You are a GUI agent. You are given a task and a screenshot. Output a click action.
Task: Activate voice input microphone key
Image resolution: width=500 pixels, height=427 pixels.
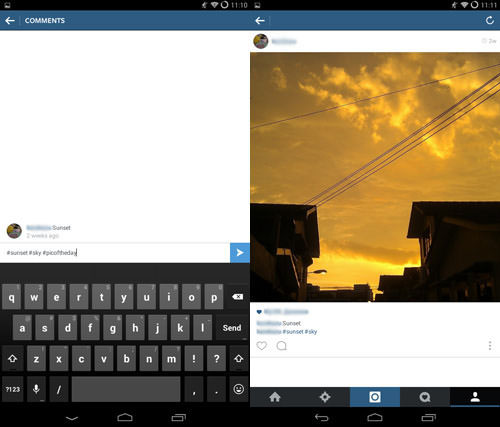tap(36, 389)
